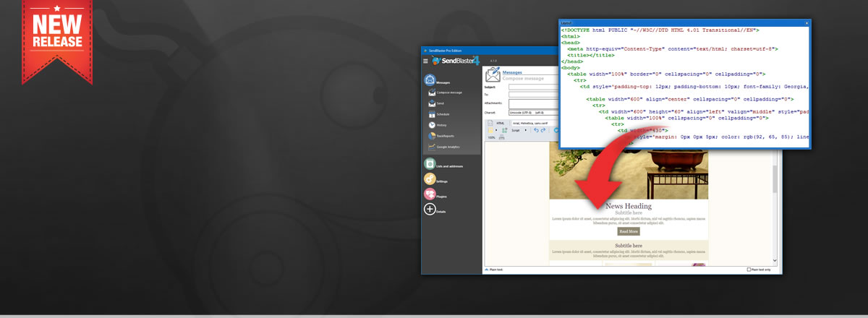Image resolution: width=868 pixels, height=318 pixels.
Task: Close the Layout HTML source window
Action: click(x=807, y=23)
